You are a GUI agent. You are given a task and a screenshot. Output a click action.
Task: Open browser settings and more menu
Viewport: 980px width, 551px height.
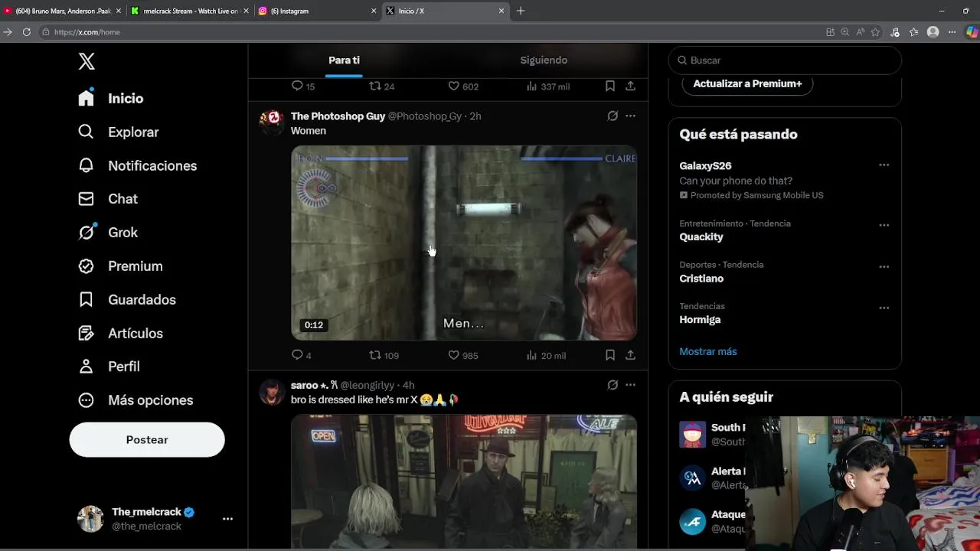pyautogui.click(x=952, y=32)
